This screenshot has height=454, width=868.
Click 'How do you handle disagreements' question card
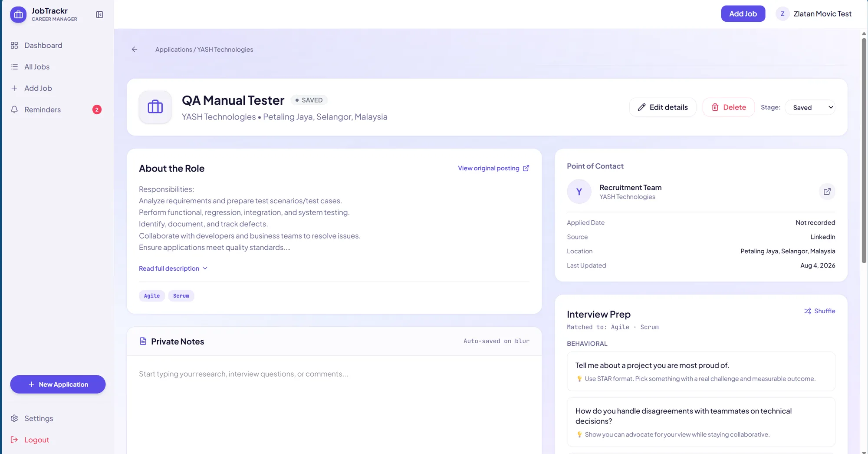click(701, 422)
